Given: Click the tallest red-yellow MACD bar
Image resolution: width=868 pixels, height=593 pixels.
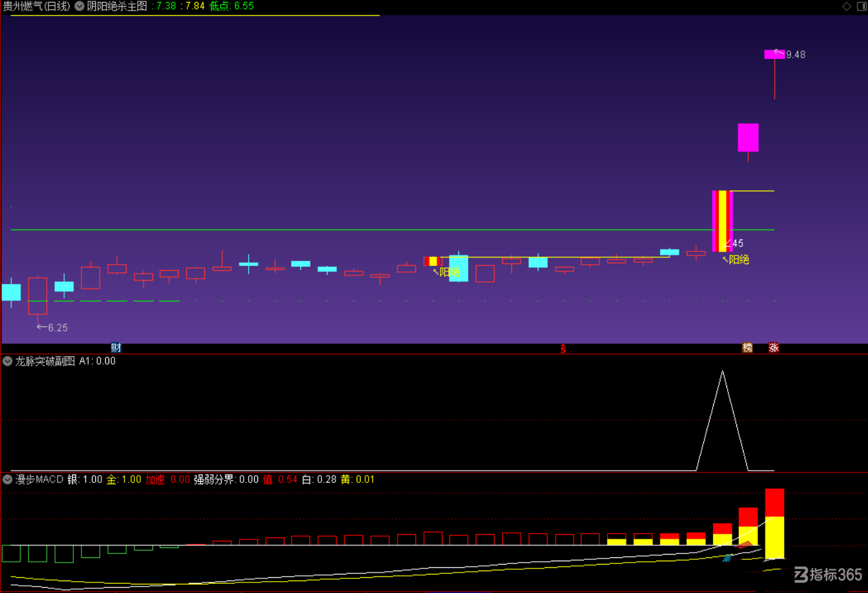Looking at the screenshot, I should pos(775,524).
